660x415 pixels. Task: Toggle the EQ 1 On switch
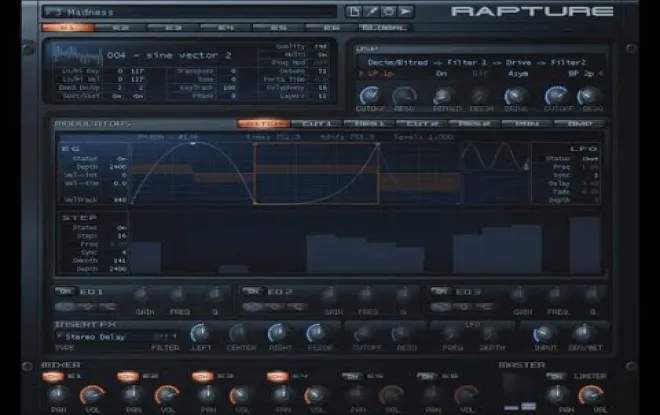pos(65,291)
